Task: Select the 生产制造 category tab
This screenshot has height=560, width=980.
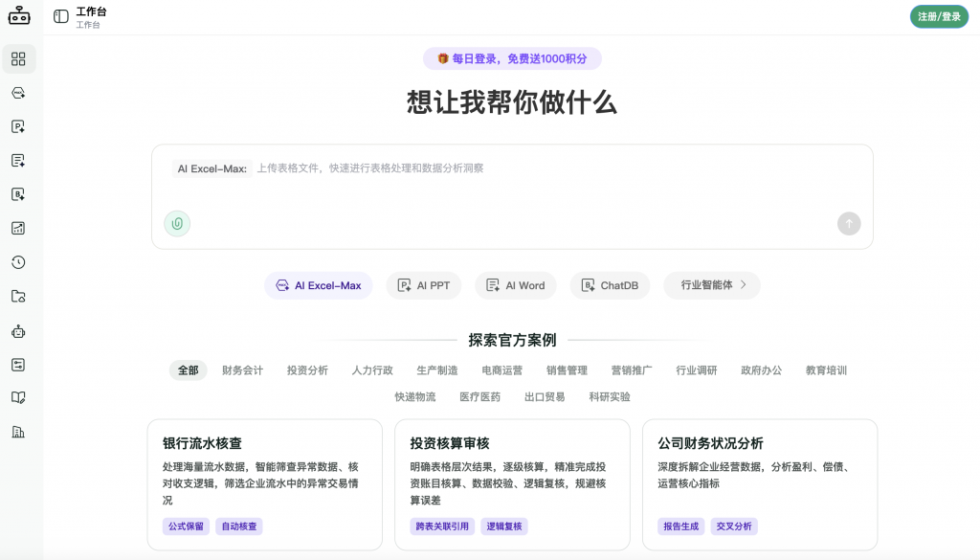Action: tap(437, 370)
